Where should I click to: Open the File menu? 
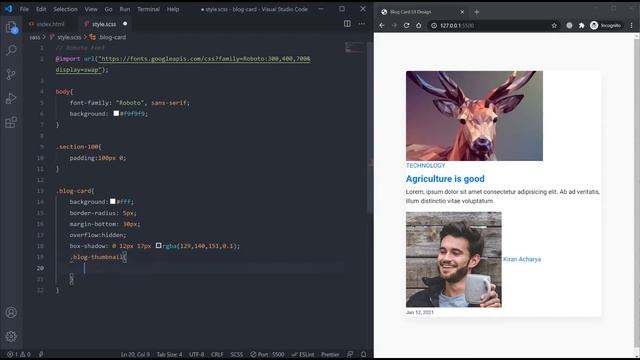point(24,9)
